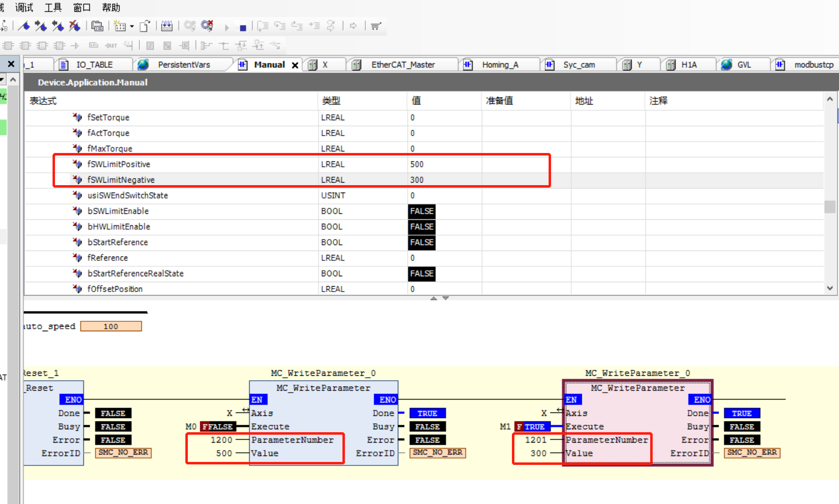Insert empty box icon in CFC toolbar
Screen dimensions: 839x504
(x=25, y=46)
